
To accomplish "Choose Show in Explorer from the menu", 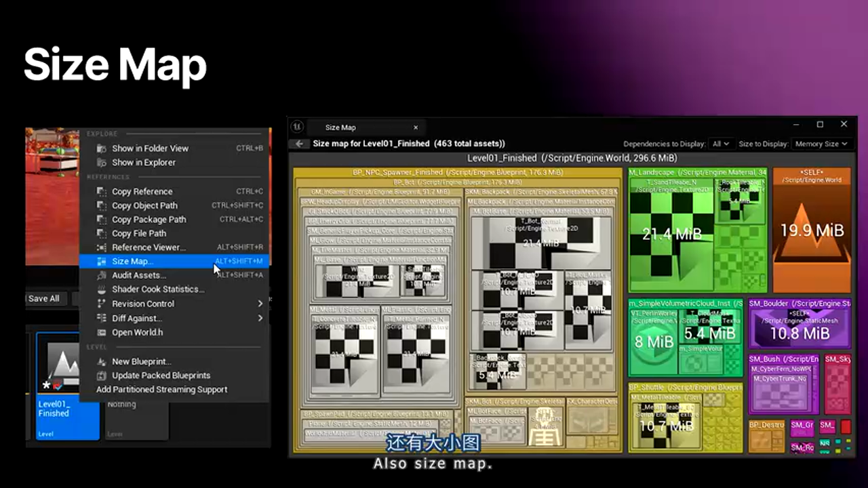I will tap(144, 162).
